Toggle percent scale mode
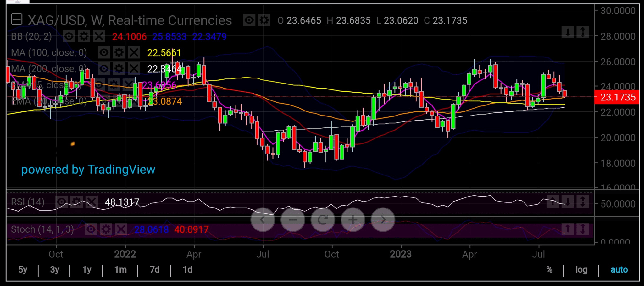The image size is (644, 286). (549, 270)
